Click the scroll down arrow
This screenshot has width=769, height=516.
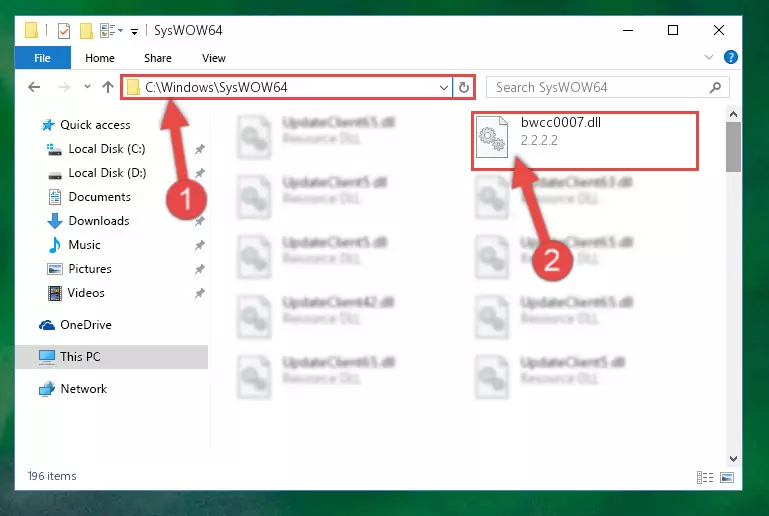click(x=733, y=459)
